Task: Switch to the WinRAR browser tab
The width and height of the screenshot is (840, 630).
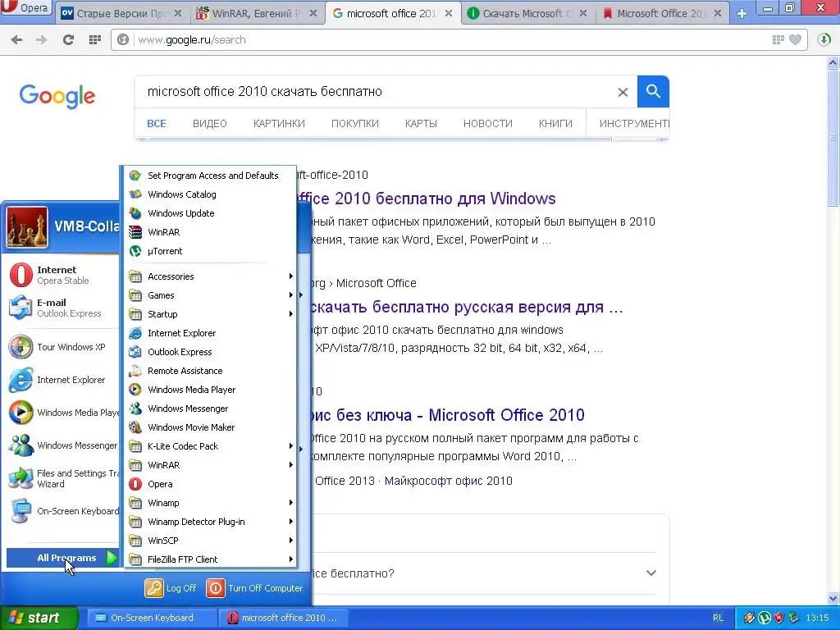Action: click(x=256, y=13)
